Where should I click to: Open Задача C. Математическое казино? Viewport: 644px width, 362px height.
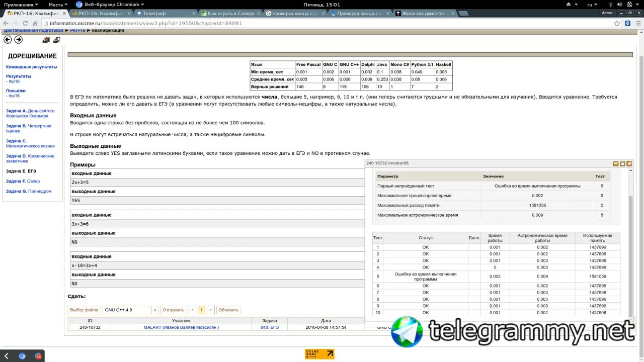30,143
